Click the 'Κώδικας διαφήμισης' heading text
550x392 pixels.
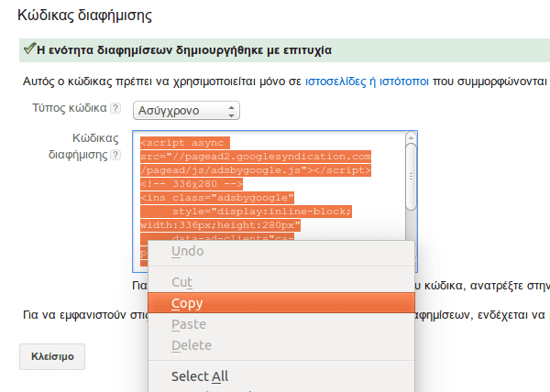[x=84, y=15]
